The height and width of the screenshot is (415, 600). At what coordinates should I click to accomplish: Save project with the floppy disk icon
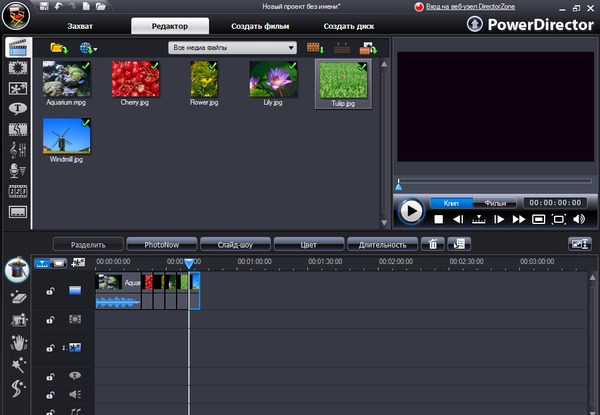click(x=44, y=6)
